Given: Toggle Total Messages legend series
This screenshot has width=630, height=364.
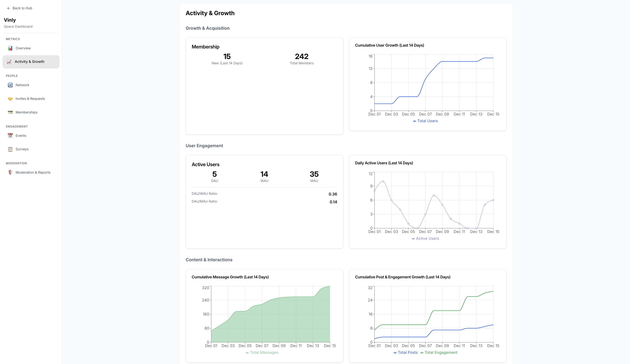Looking at the screenshot, I should click(262, 353).
